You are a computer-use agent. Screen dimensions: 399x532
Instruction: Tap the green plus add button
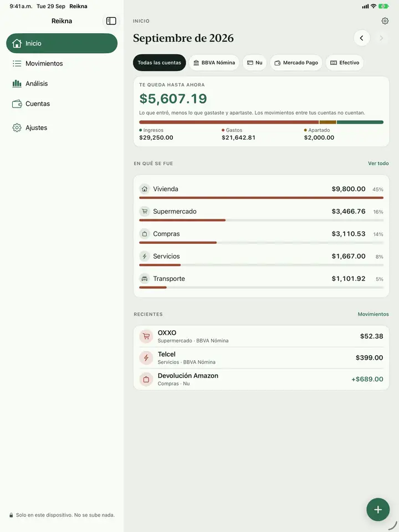click(377, 509)
